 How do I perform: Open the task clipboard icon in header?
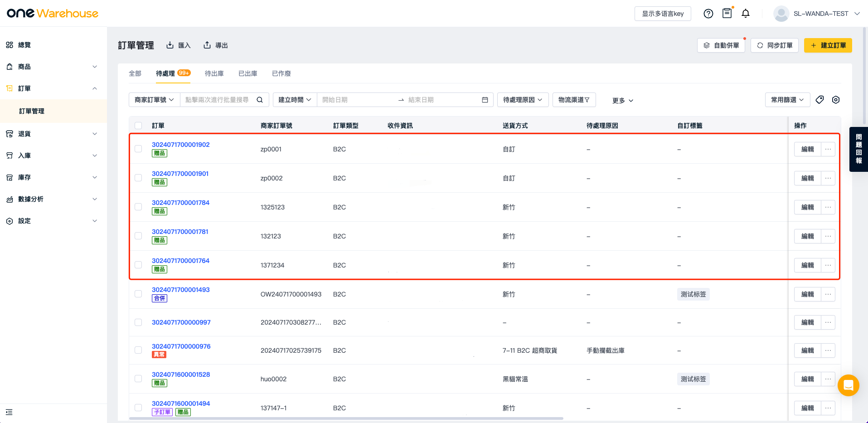(727, 14)
